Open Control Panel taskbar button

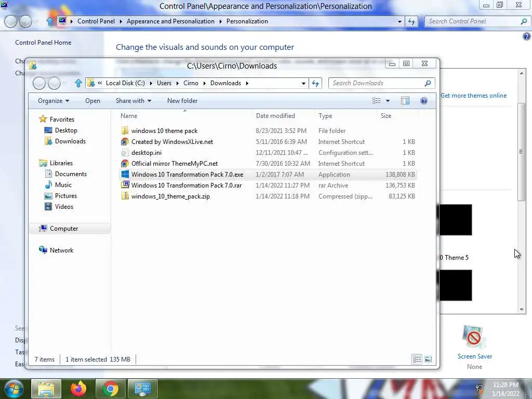pos(142,389)
